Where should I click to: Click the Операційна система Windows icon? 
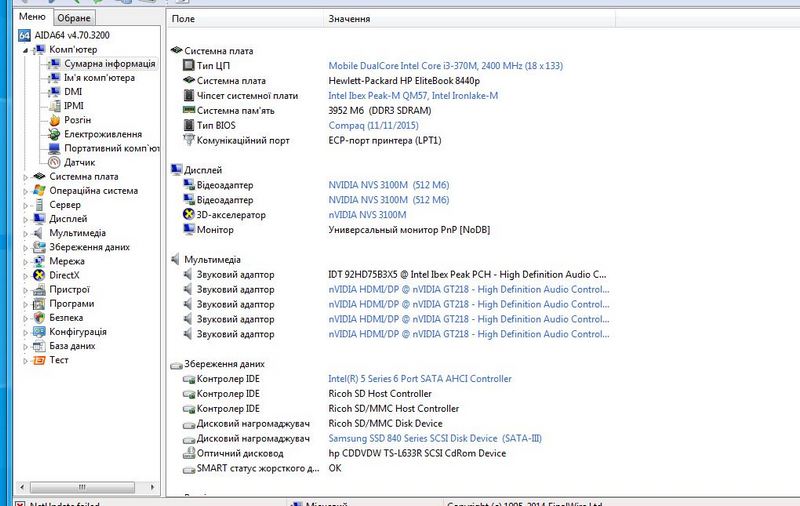click(39, 190)
